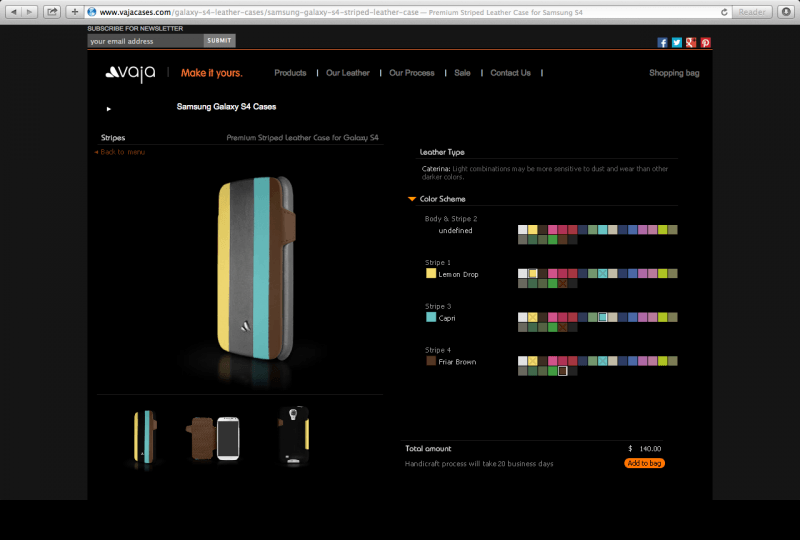Screen dimensions: 800x540
Task: Choose the white swatch for Stripe 4
Action: tap(522, 361)
